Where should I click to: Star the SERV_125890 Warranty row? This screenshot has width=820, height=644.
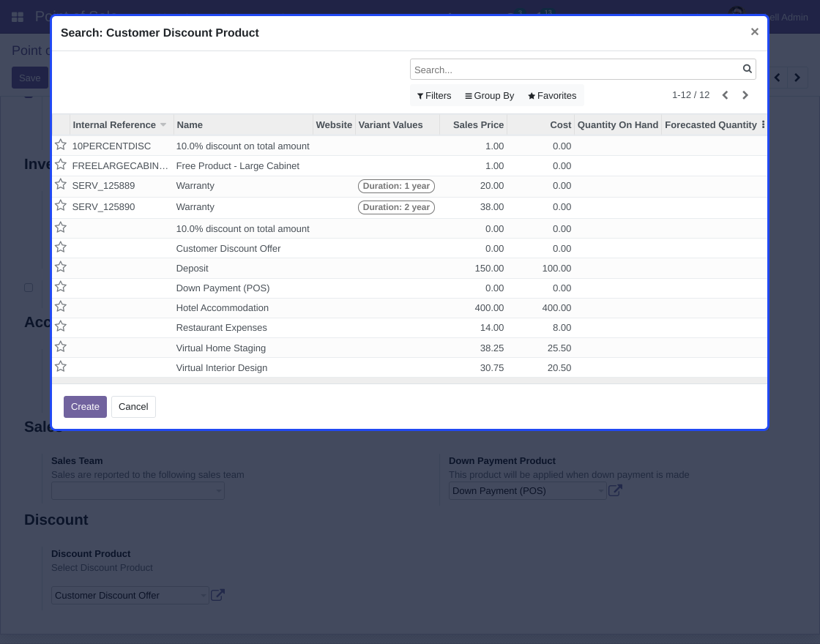tap(61, 206)
